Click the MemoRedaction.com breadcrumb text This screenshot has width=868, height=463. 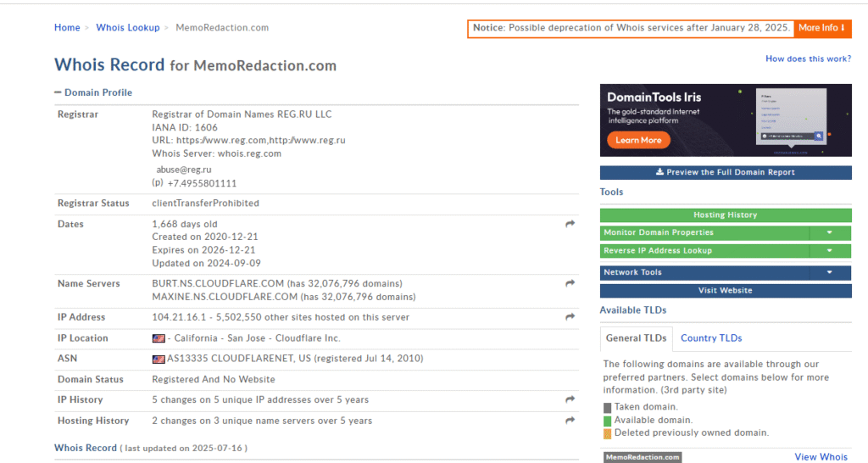click(x=222, y=28)
